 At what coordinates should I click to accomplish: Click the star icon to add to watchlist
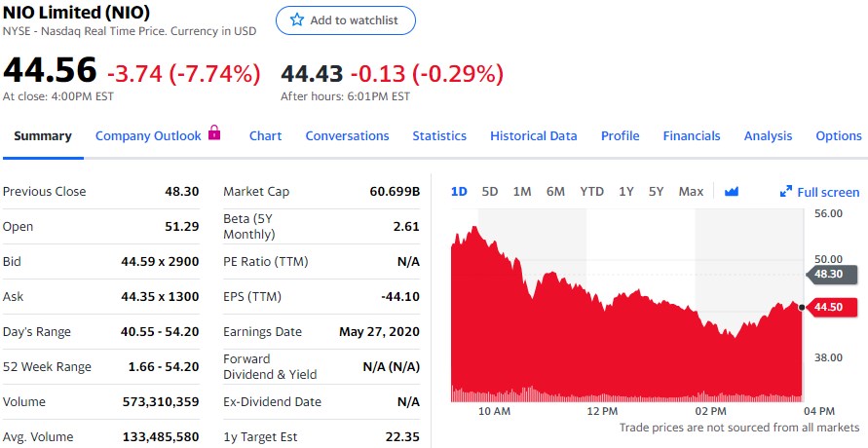297,20
